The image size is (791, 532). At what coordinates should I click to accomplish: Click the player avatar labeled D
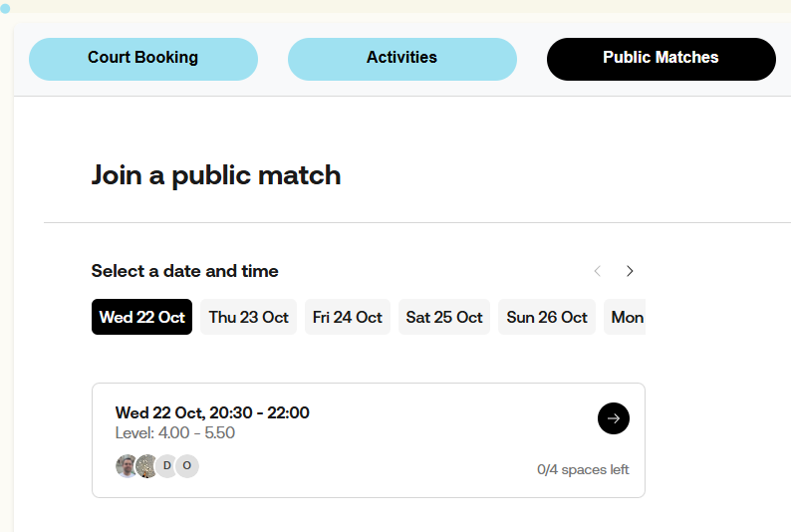167,465
